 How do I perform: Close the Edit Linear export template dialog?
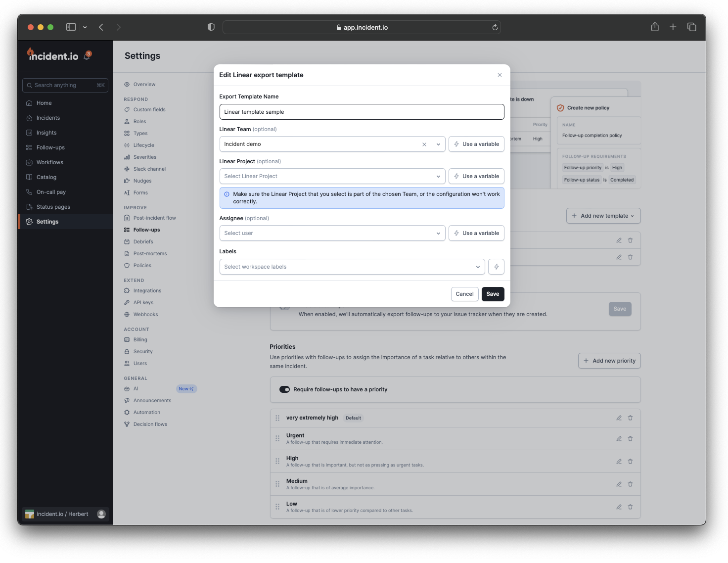(x=500, y=75)
